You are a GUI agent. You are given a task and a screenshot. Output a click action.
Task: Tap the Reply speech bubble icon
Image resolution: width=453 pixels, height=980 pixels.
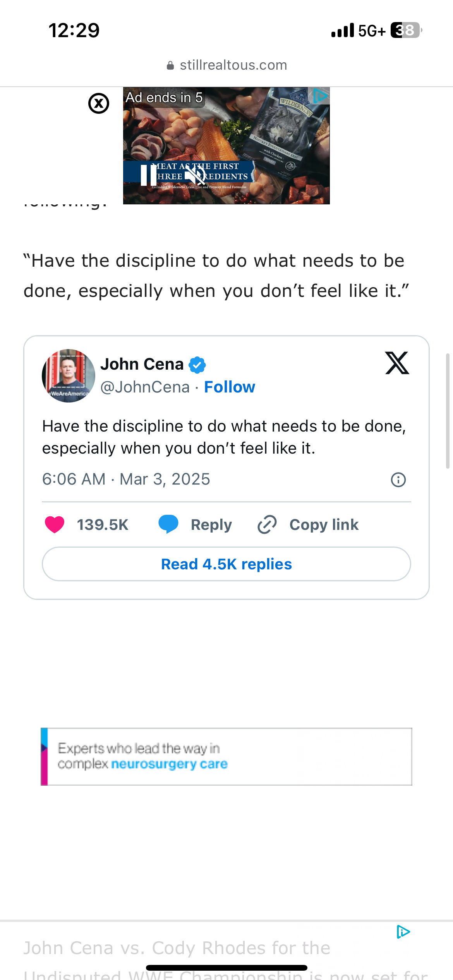pos(168,524)
